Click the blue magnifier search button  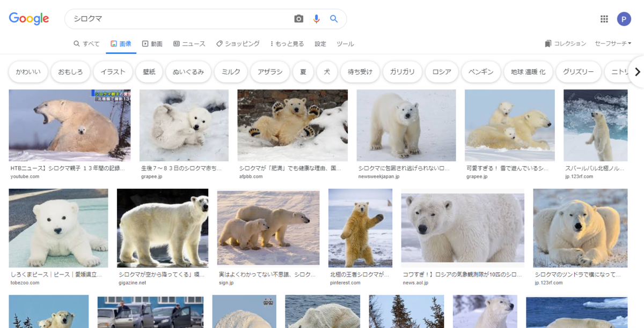(x=334, y=19)
